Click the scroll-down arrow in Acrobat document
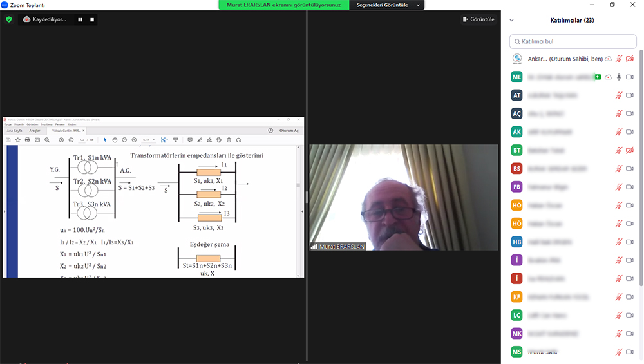This screenshot has height=364, width=644. (298, 275)
